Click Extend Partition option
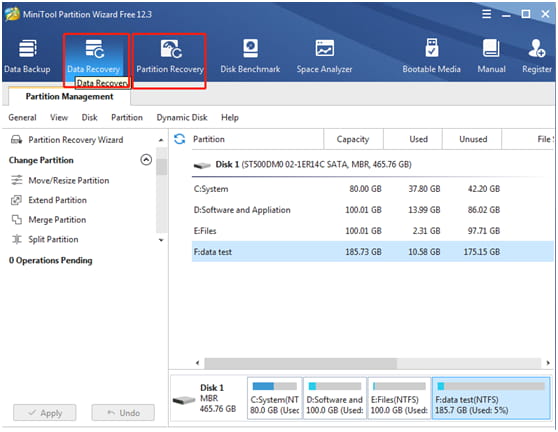 57,200
